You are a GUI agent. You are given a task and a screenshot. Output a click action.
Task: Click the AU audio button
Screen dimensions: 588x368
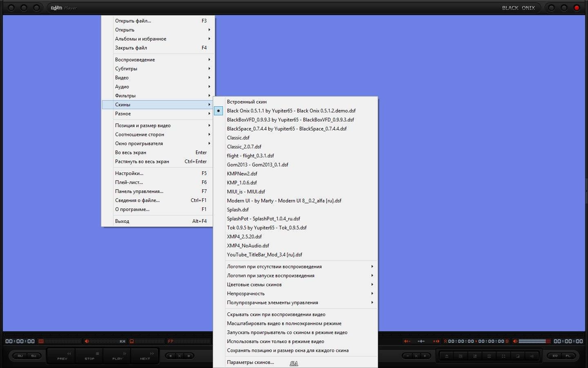tap(20, 356)
